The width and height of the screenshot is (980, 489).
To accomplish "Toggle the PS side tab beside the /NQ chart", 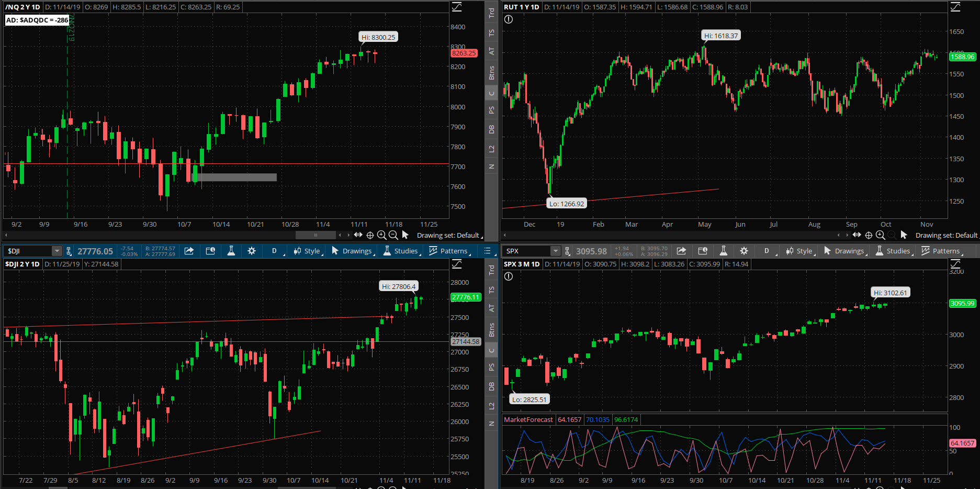I will (x=492, y=110).
